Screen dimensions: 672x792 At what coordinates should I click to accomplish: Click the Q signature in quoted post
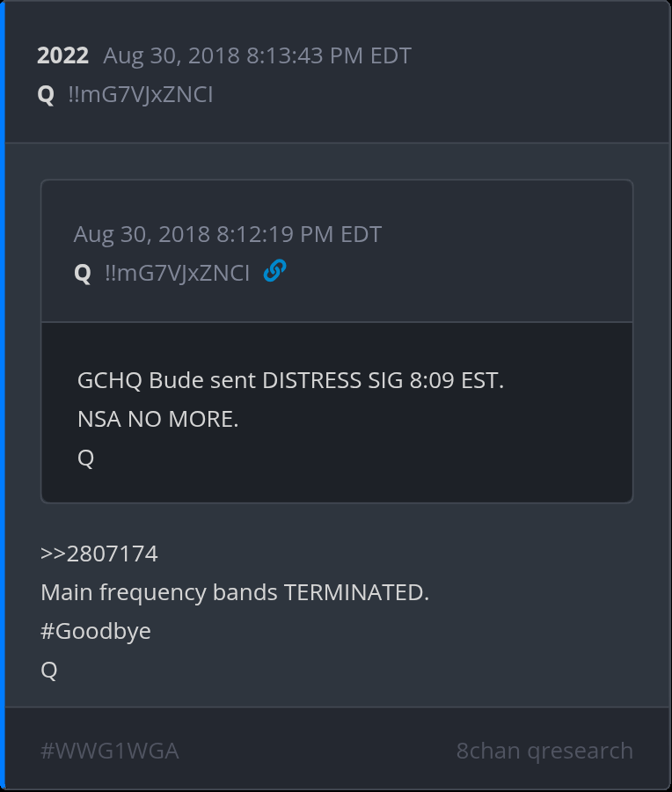[85, 458]
